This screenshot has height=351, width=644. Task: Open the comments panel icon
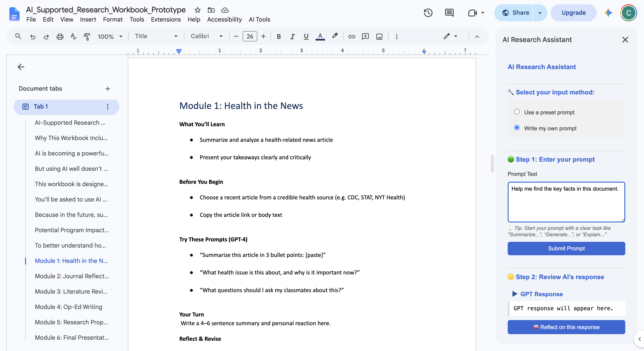coord(449,13)
